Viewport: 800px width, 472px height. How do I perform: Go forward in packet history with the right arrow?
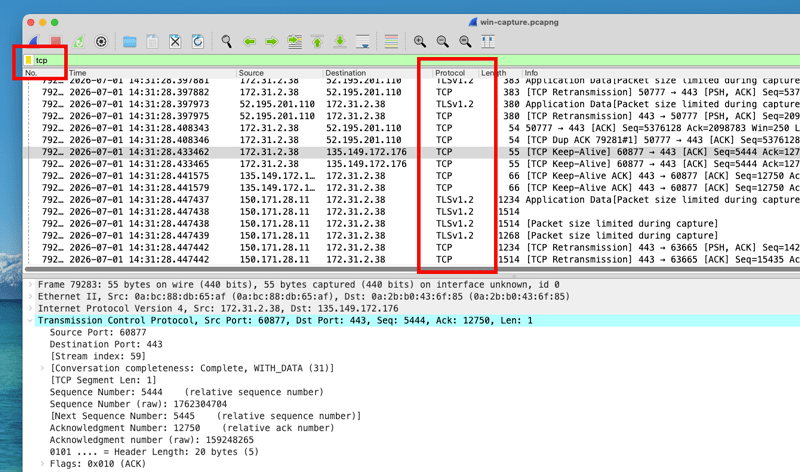point(271,42)
